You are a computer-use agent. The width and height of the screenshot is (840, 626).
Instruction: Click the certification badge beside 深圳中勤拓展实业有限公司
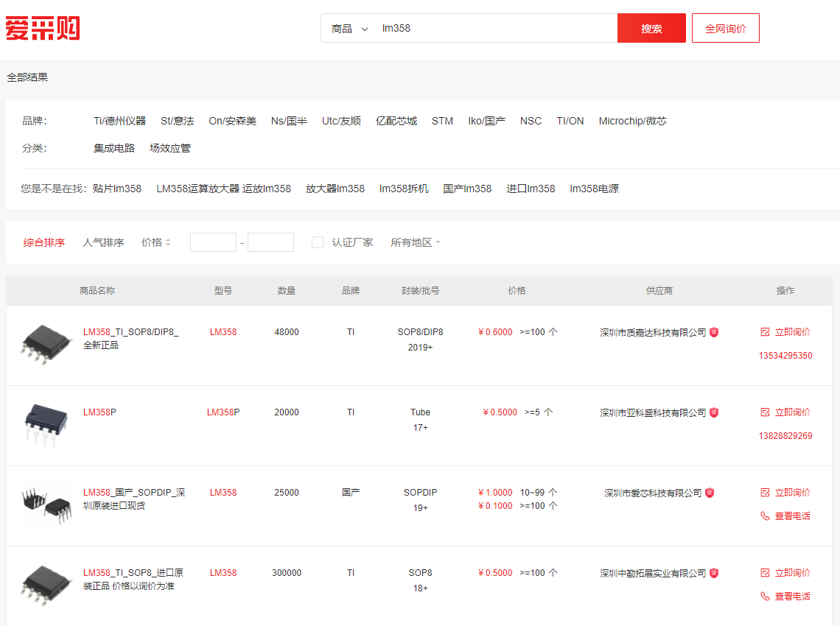714,573
